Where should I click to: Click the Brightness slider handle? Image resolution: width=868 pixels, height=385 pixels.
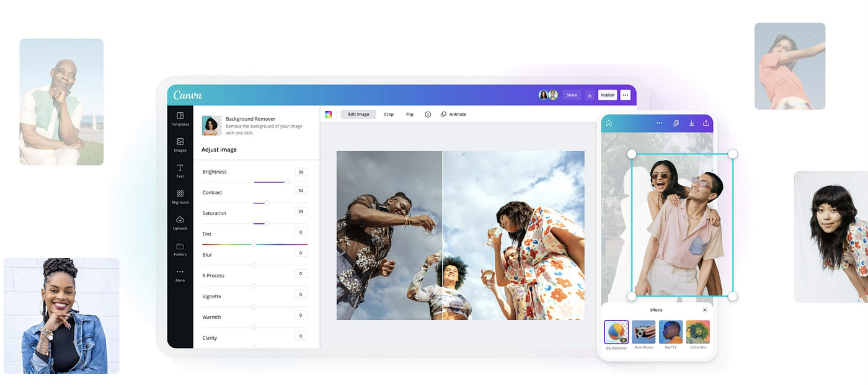pos(287,182)
